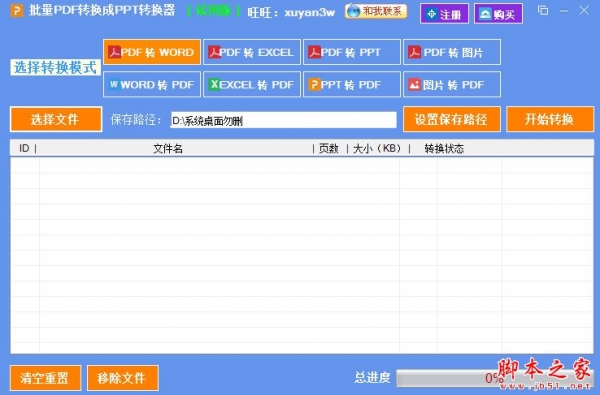Select PDF 转 PPT conversion mode

[x=352, y=52]
